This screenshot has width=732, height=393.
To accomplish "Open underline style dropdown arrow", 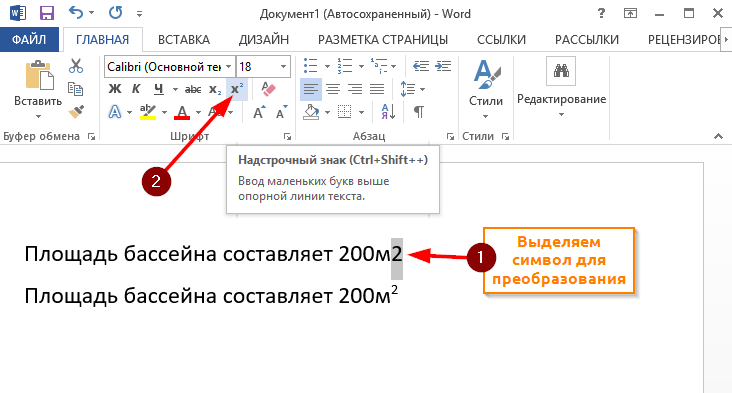I will click(x=175, y=89).
